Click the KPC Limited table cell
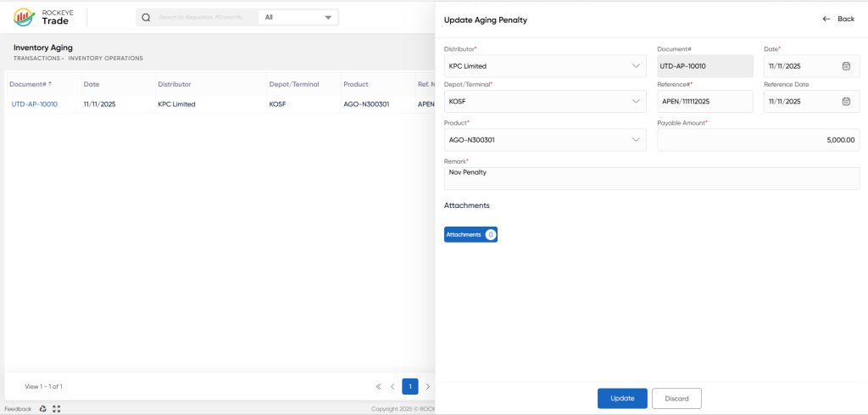The height and width of the screenshot is (415, 868). pyautogui.click(x=176, y=104)
